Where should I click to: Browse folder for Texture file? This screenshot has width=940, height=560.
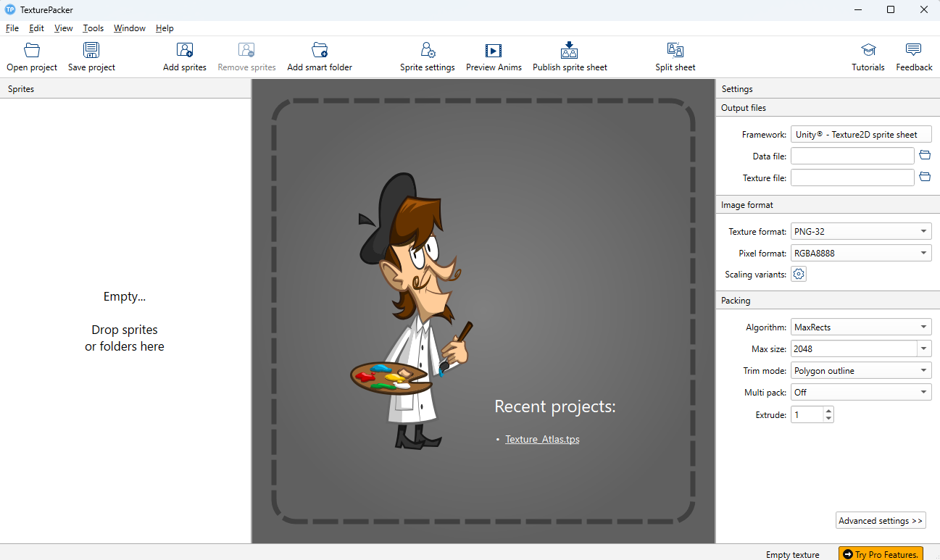coord(925,177)
